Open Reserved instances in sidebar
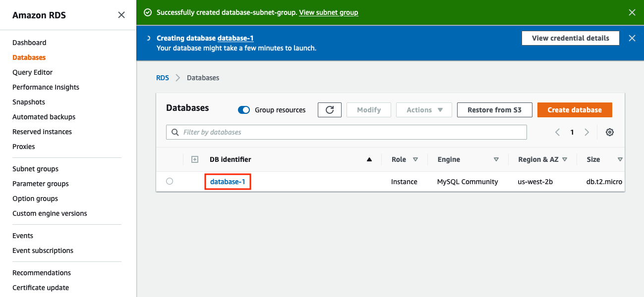The image size is (644, 297). [x=42, y=132]
